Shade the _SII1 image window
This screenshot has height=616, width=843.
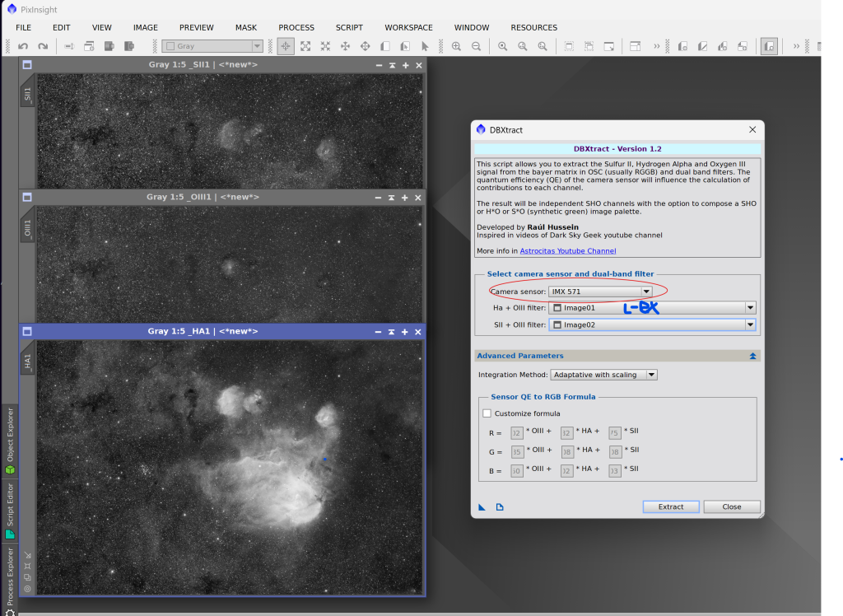tap(392, 65)
